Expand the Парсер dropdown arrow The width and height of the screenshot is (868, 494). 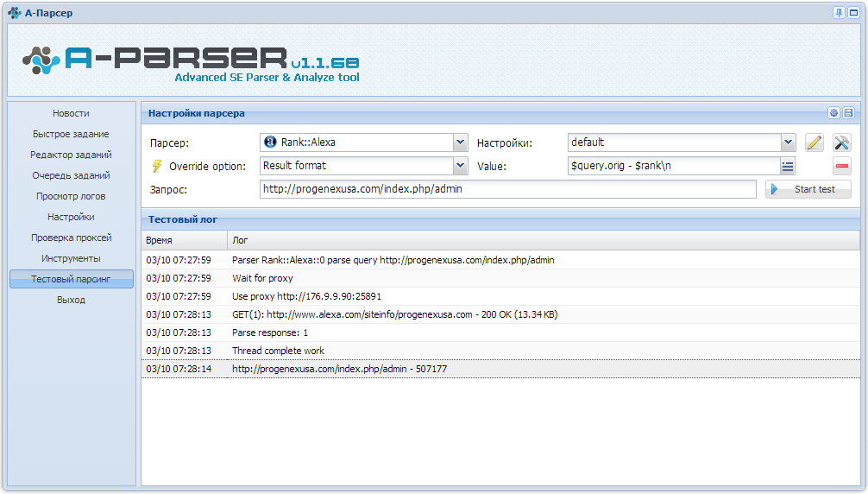tap(460, 142)
